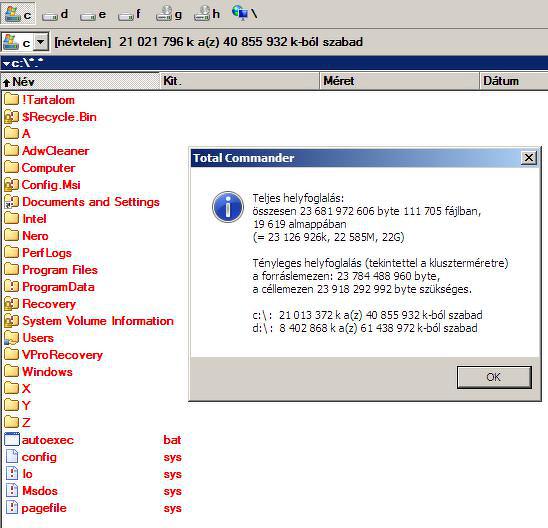The width and height of the screenshot is (548, 528).
Task: Click 'sys' extension of pagefile
Action: tap(172, 508)
